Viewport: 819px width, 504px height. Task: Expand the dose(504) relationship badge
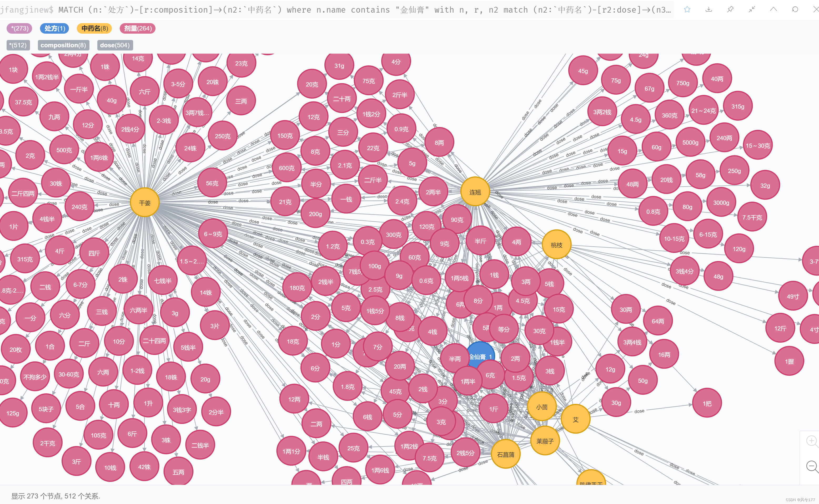point(115,44)
